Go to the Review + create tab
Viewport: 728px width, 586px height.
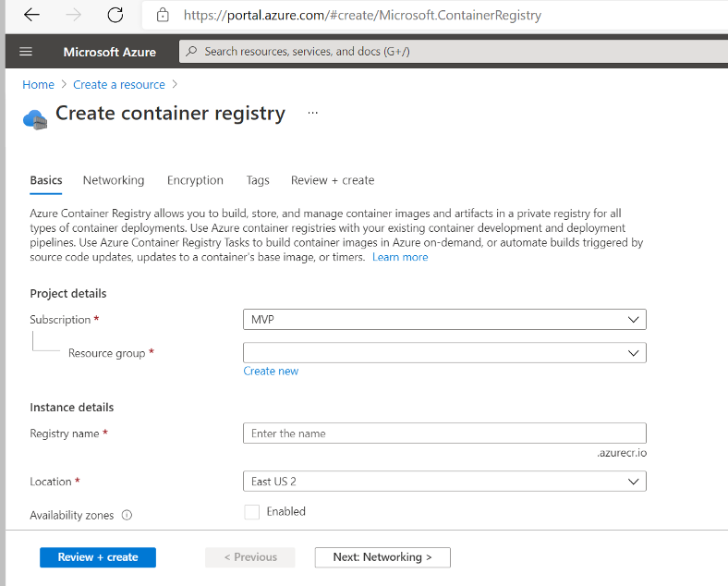(x=333, y=180)
